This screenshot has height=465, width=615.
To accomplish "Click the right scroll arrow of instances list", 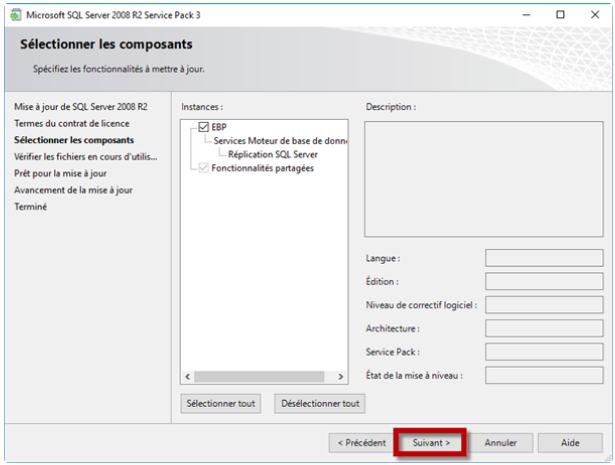I will pos(340,377).
